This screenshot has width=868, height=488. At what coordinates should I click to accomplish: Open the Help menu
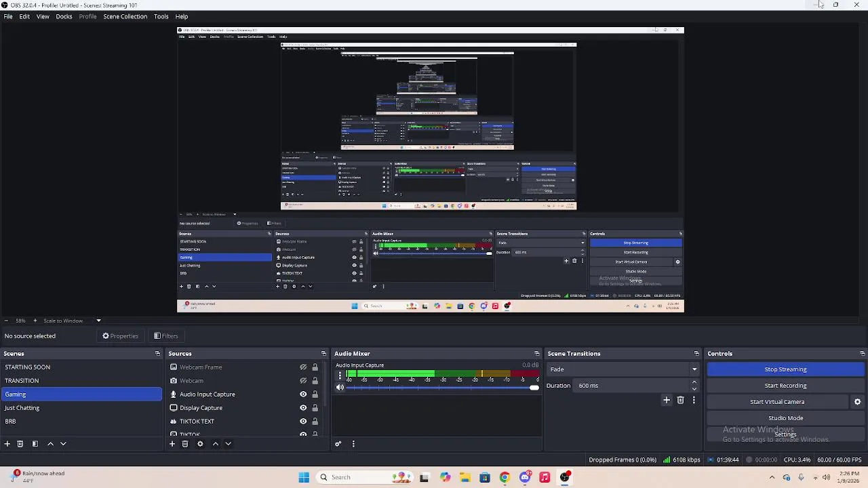[182, 16]
